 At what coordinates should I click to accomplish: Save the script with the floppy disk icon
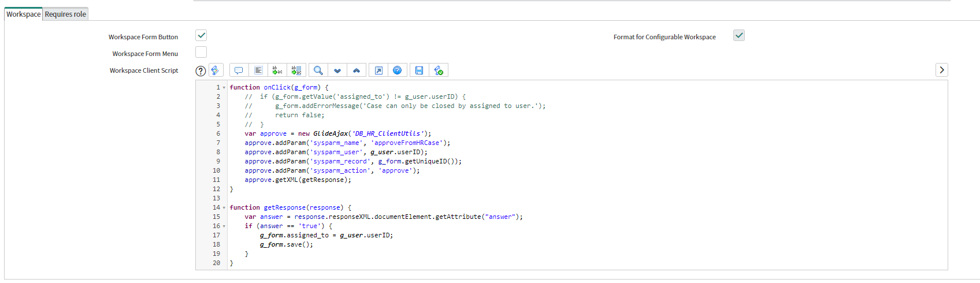point(420,70)
